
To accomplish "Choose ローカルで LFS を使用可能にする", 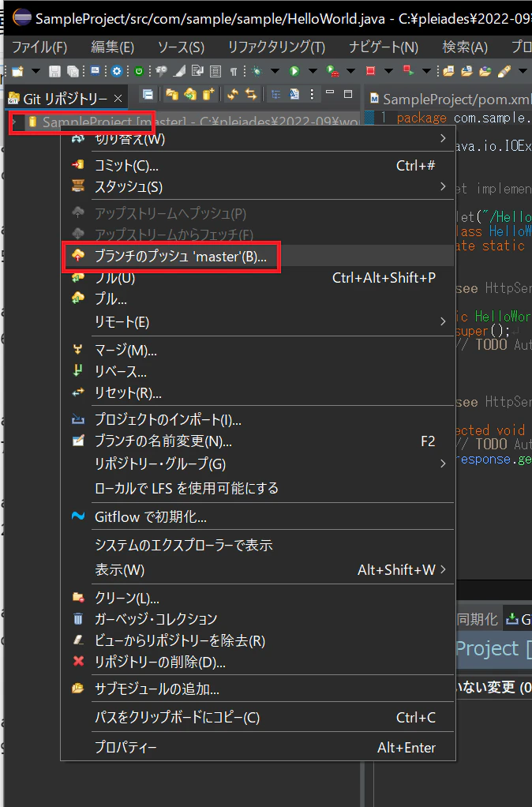I will point(258,488).
